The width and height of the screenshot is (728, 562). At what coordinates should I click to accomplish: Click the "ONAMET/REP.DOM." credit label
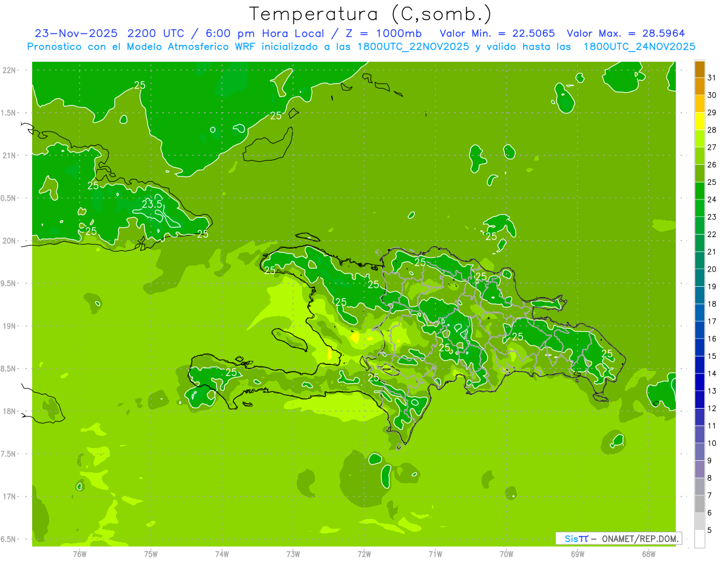tap(641, 538)
